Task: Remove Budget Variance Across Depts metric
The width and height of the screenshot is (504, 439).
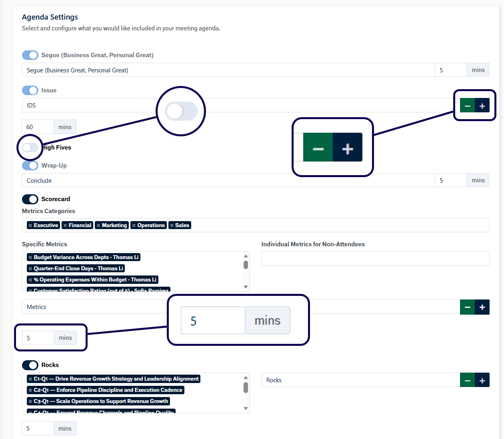Action: click(x=30, y=257)
